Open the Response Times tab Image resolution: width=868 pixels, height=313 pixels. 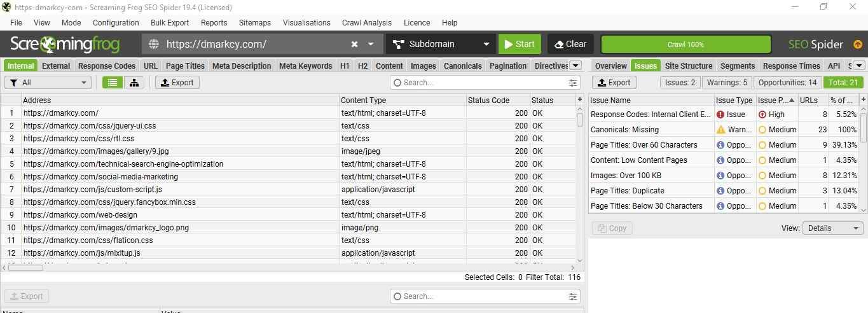click(791, 66)
